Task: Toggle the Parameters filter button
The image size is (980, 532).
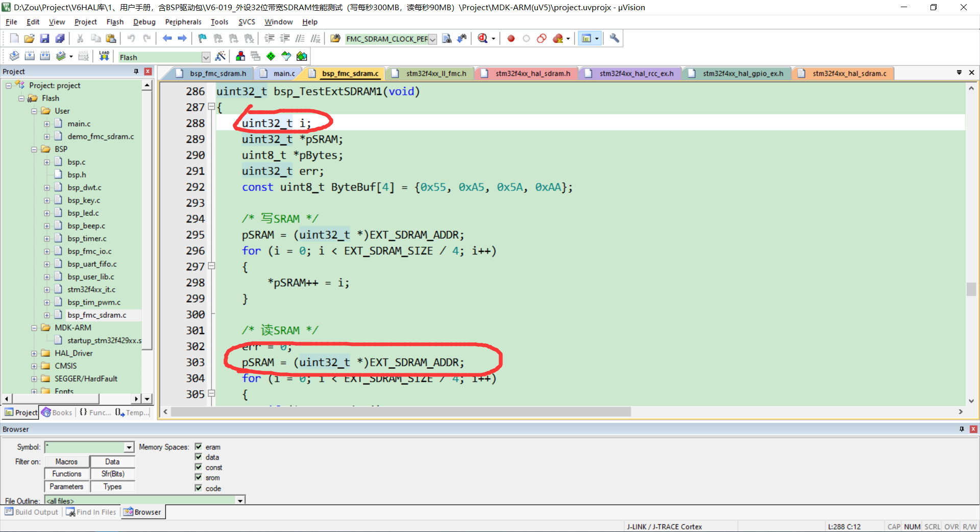Action: pos(67,487)
